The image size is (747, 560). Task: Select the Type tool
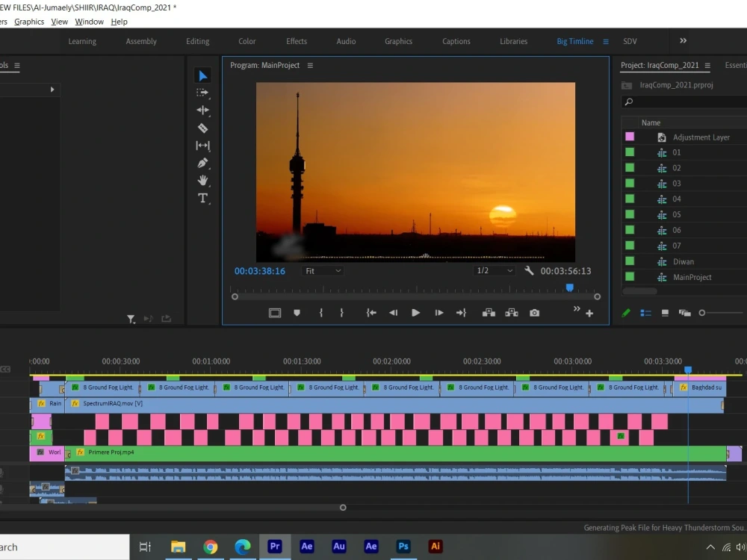[203, 198]
